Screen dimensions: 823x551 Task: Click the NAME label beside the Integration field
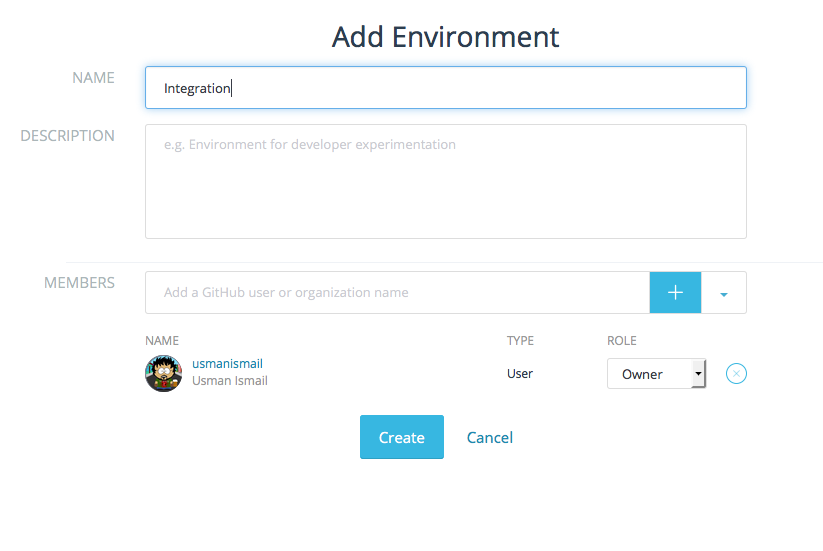93,78
